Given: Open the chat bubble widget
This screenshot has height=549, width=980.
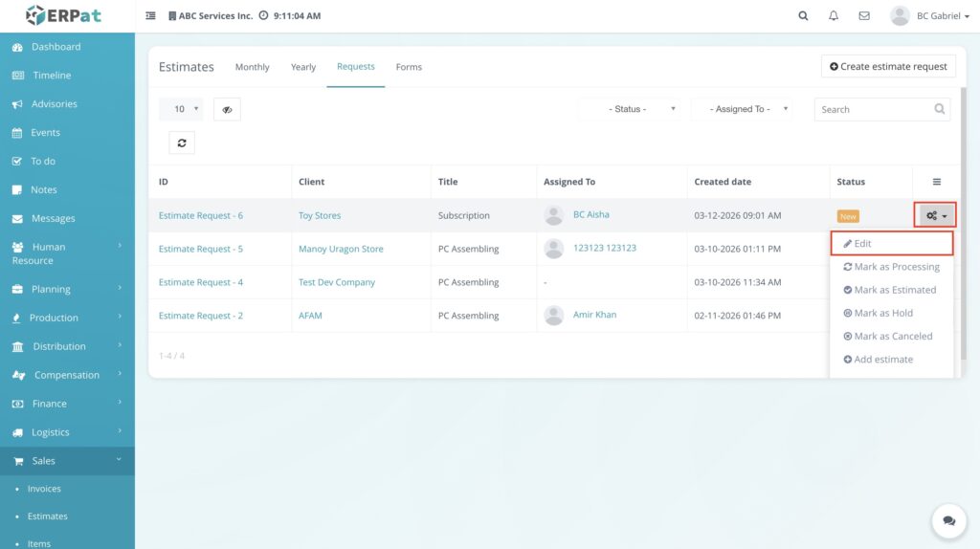Looking at the screenshot, I should (948, 521).
